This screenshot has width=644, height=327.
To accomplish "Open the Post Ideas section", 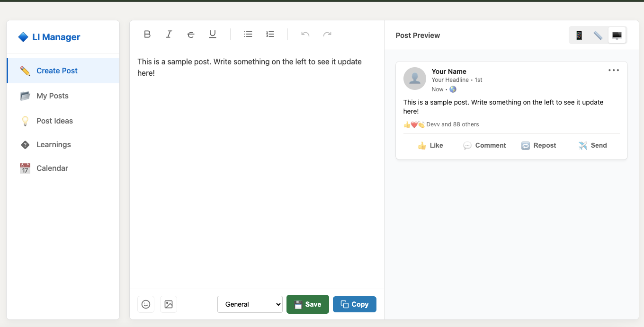I will (54, 121).
